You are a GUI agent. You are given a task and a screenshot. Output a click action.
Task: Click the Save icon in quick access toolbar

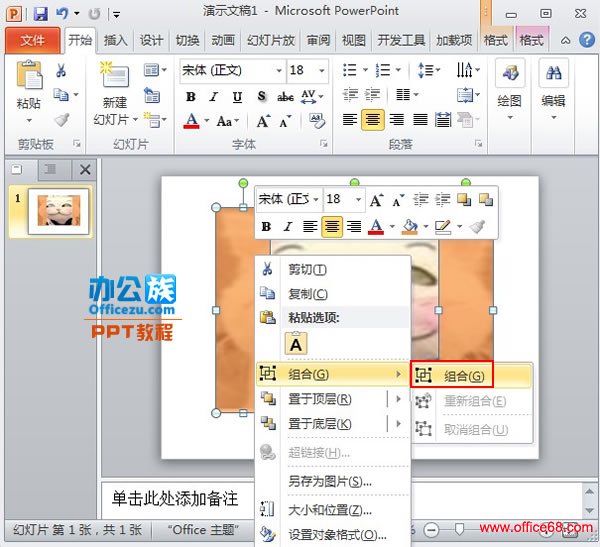[x=40, y=14]
